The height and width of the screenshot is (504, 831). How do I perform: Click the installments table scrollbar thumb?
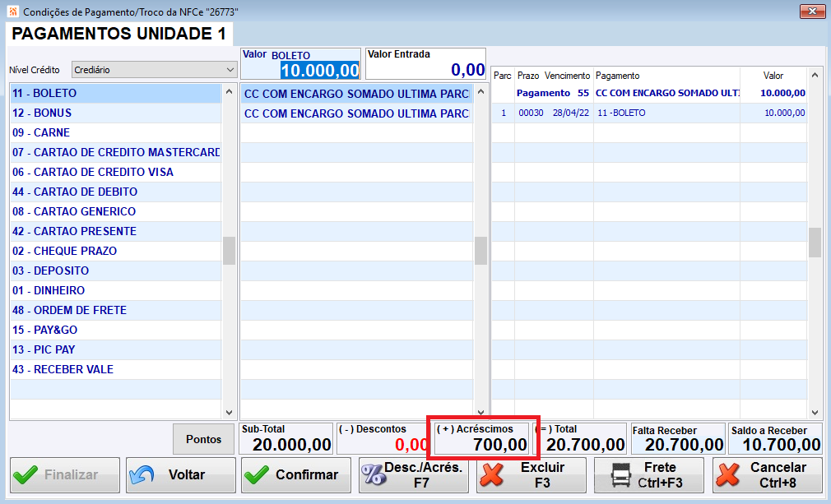coord(815,243)
